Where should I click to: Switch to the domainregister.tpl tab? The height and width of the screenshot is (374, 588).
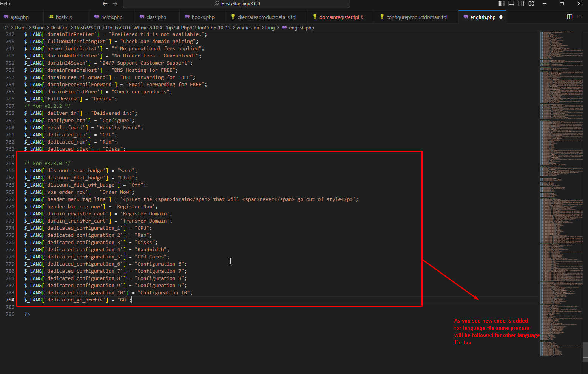[x=339, y=17]
